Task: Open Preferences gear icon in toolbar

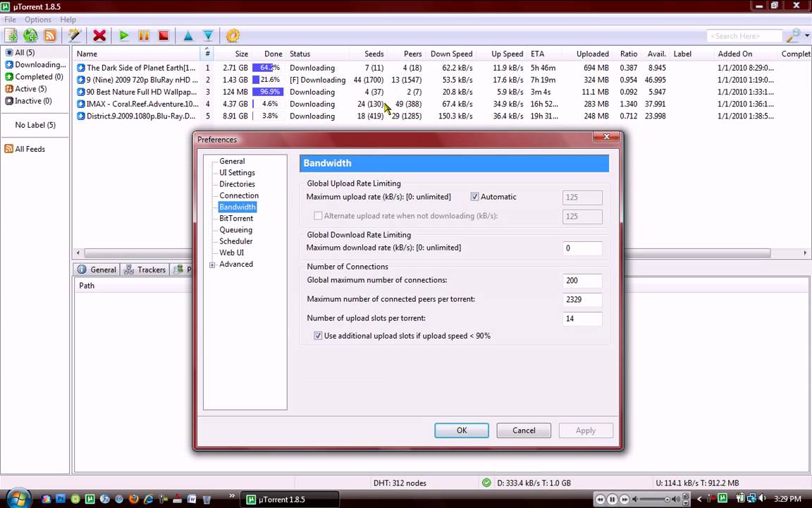Action: (233, 35)
